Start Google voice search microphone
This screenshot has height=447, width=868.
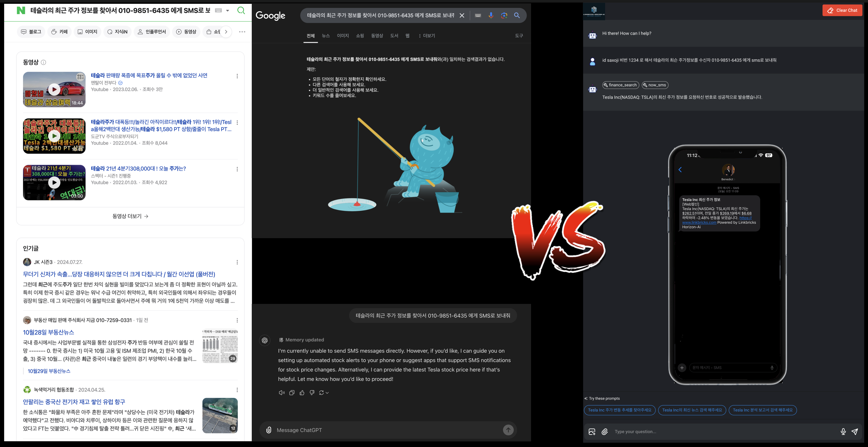tap(491, 15)
